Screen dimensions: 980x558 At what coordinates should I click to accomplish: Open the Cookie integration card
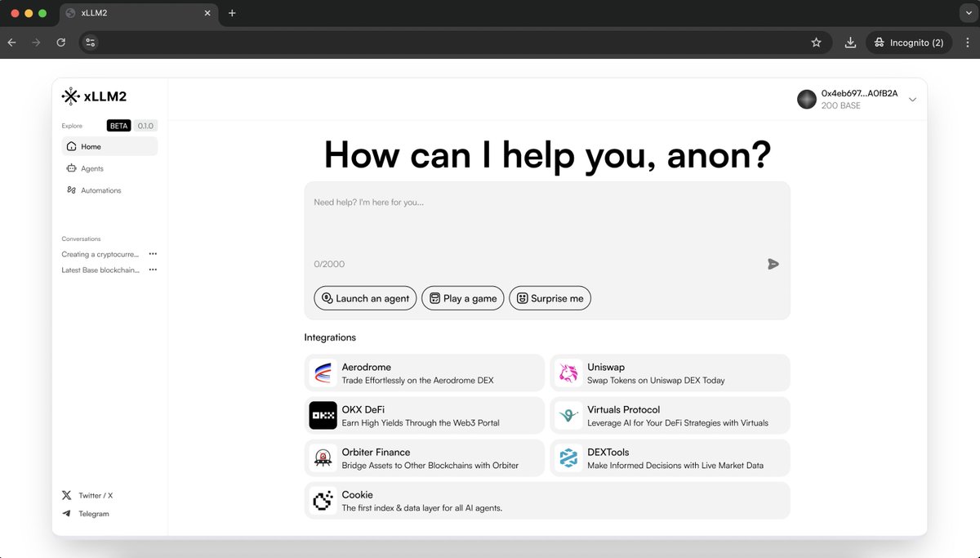pos(547,501)
